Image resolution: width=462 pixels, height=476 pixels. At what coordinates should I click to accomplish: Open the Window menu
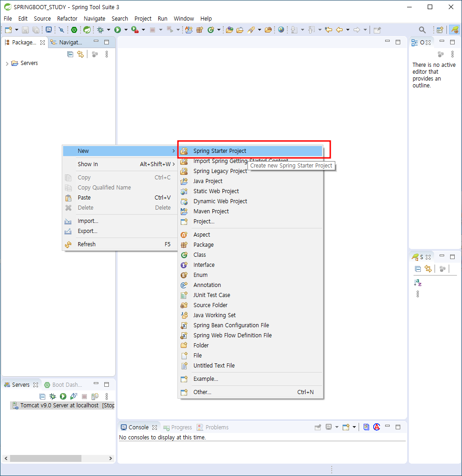coord(183,18)
